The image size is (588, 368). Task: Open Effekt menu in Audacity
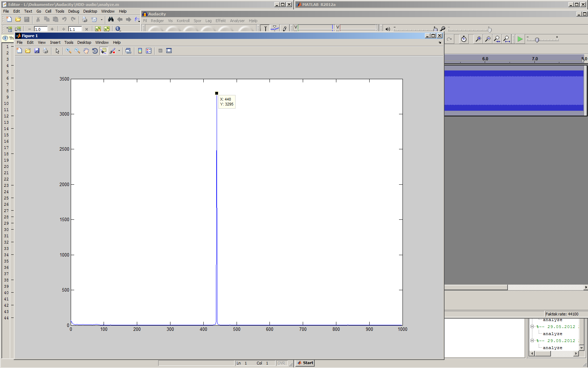[x=220, y=21]
